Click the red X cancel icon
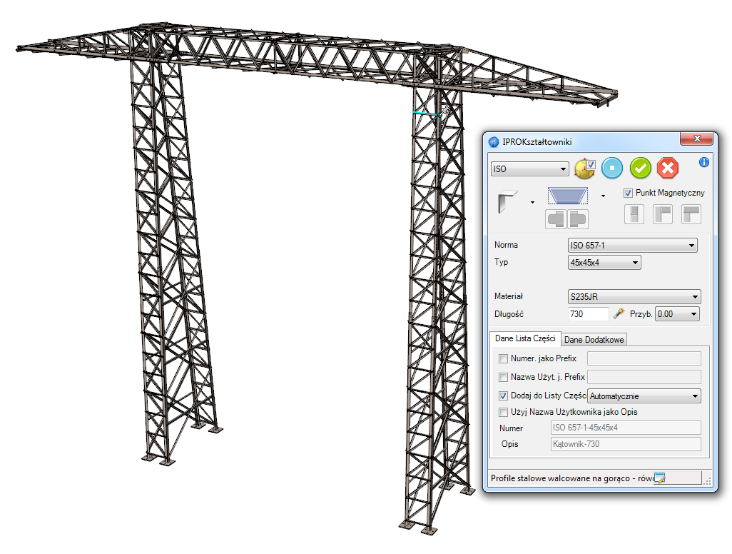This screenshot has height=554, width=732. point(667,169)
